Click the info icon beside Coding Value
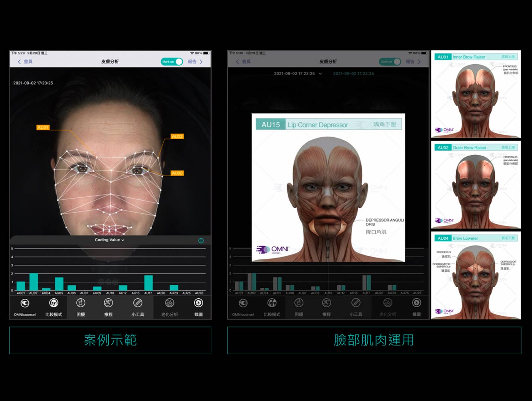The image size is (532, 401). pos(201,241)
